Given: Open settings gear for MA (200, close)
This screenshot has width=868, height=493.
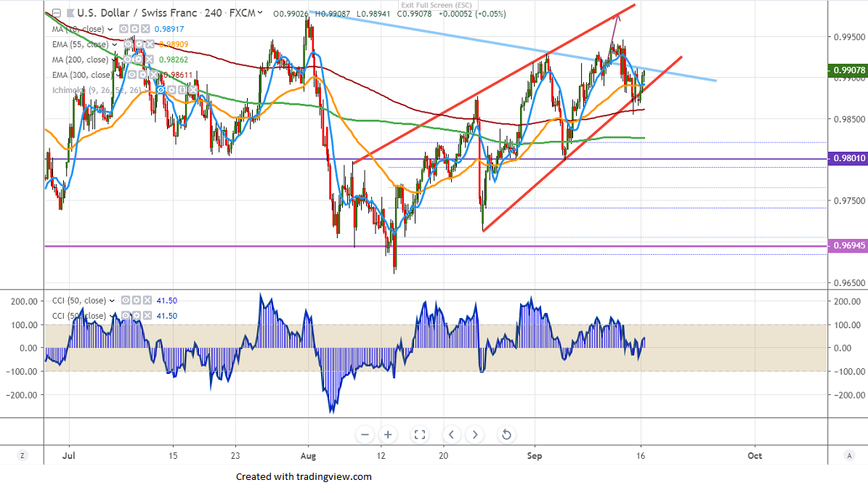Looking at the screenshot, I should click(x=139, y=60).
